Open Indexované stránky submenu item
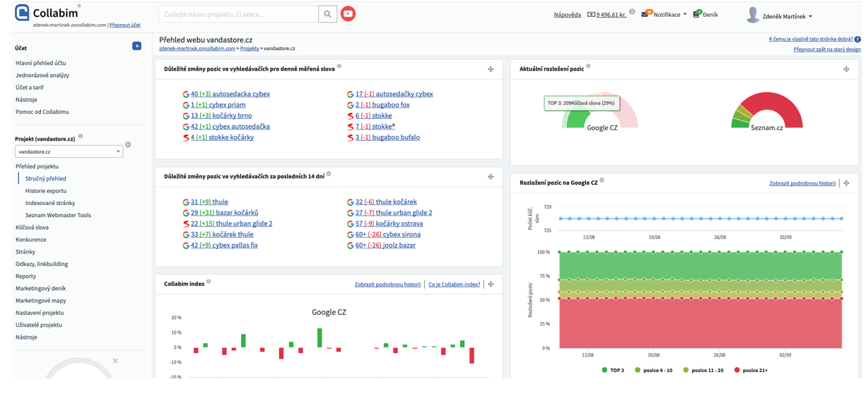 [50, 202]
